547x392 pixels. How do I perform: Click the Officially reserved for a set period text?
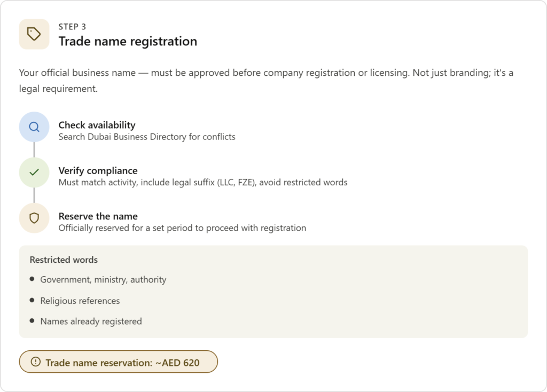[x=182, y=228]
